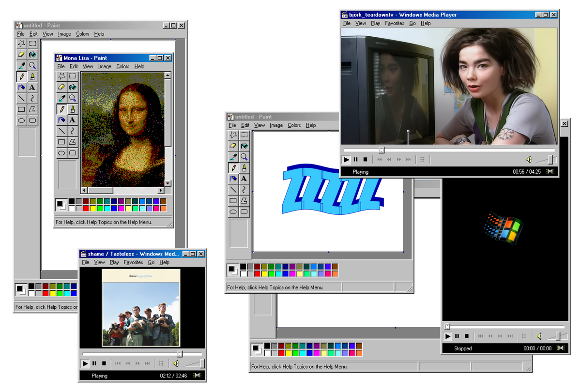The width and height of the screenshot is (581, 392).
Task: Click volume slider in björk_teardowntv player
Action: click(x=547, y=160)
